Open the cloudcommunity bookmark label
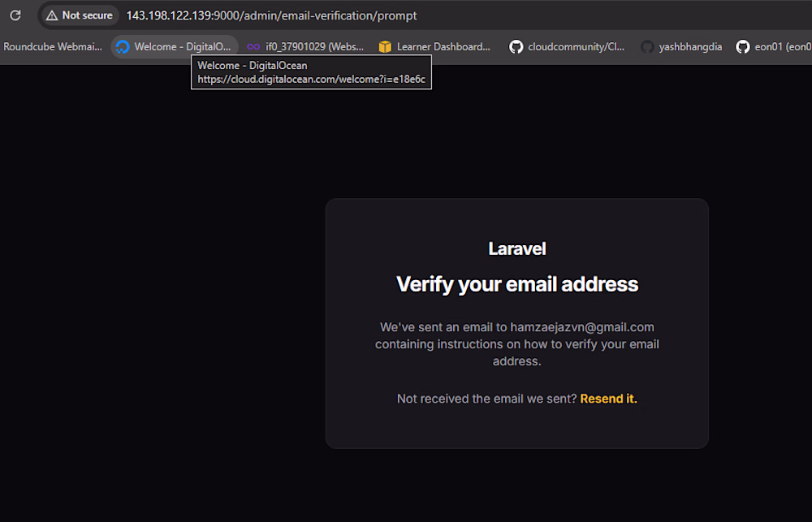The height and width of the screenshot is (522, 812). 576,47
